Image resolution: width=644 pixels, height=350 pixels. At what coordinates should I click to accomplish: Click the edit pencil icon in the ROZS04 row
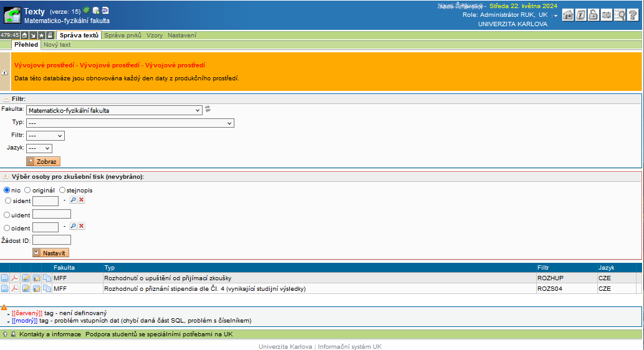(26, 289)
